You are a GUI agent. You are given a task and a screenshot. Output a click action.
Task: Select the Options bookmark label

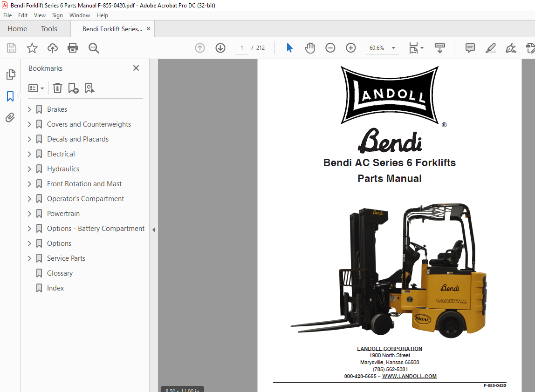coord(59,243)
